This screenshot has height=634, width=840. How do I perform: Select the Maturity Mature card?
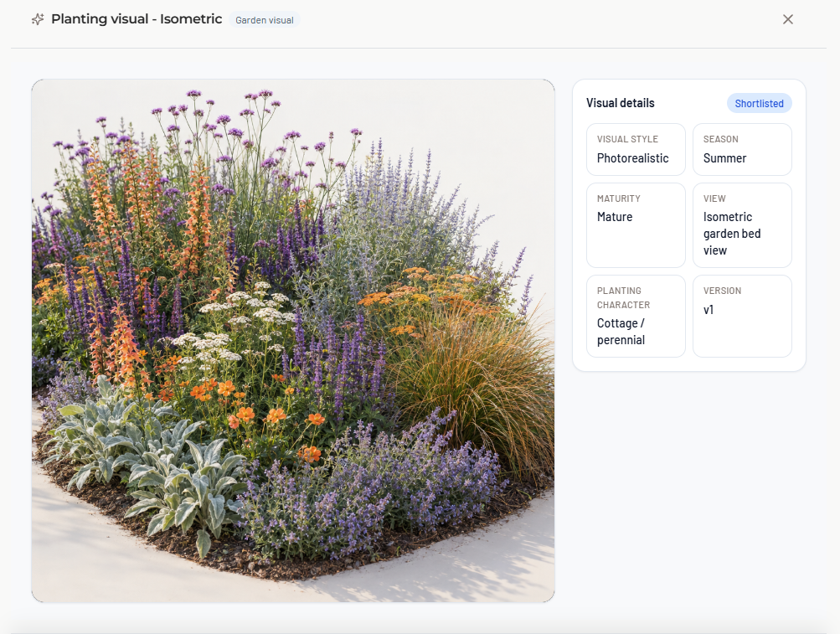(x=636, y=225)
